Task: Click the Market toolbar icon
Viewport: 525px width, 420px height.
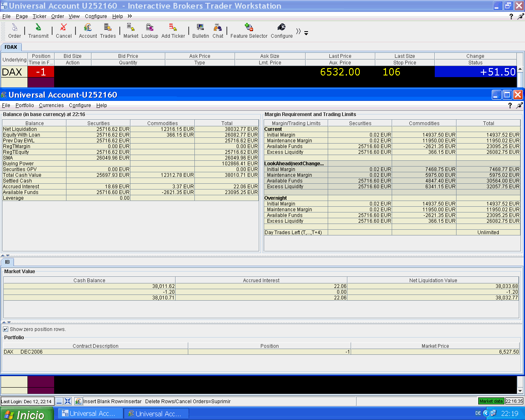Action: point(131,31)
